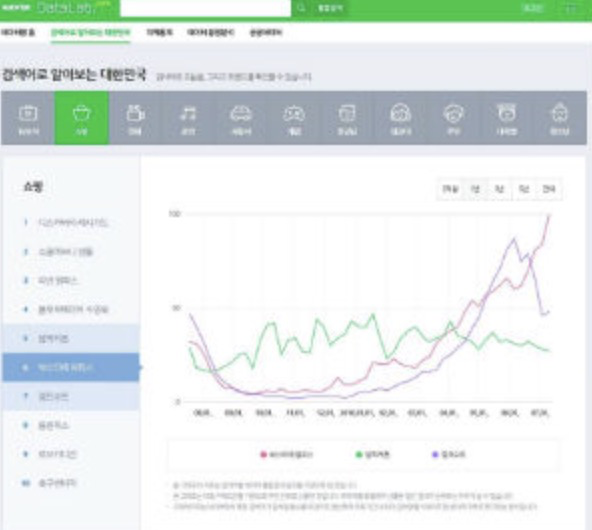Open the 데이터랩 홈 tab

point(18,32)
